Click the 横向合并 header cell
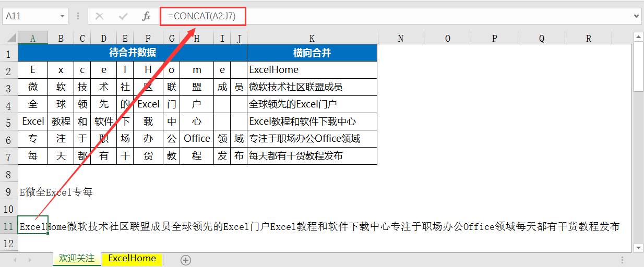This screenshot has height=267, width=644. point(312,53)
